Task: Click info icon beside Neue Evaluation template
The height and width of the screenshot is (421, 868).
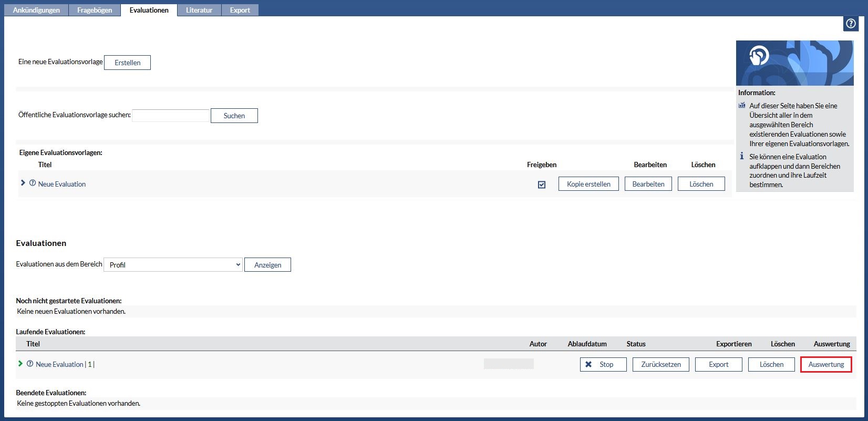Action: click(33, 183)
